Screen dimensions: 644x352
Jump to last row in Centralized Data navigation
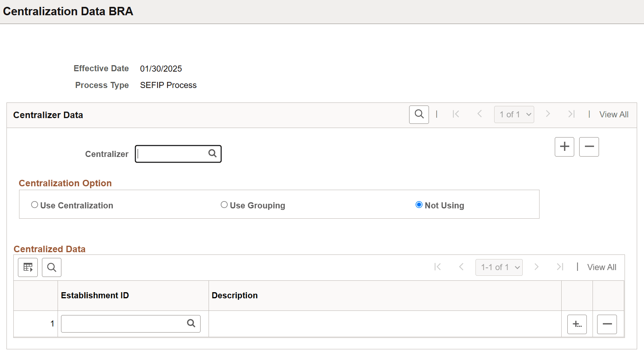560,267
